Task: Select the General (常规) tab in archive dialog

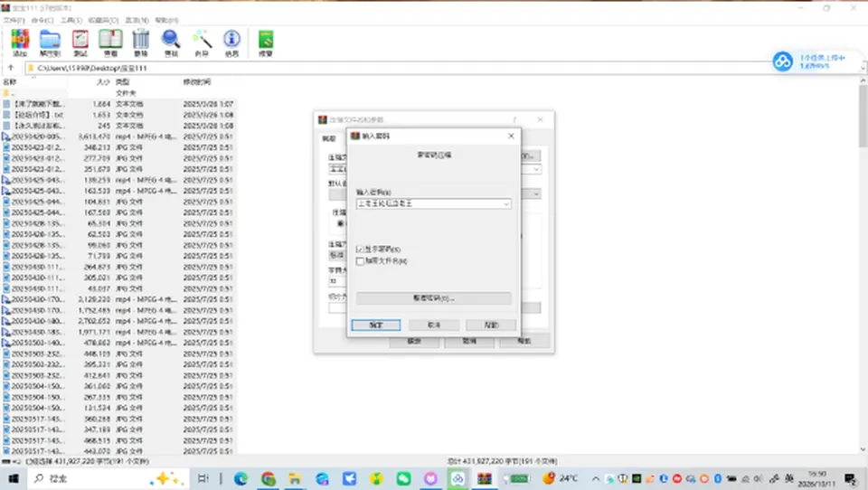Action: pos(329,138)
